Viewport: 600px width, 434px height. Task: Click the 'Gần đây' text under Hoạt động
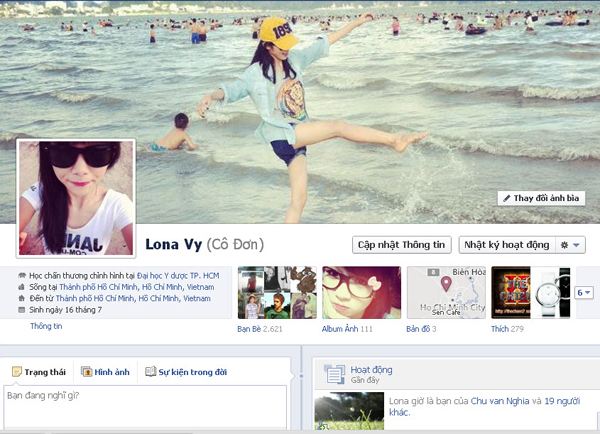click(x=365, y=380)
